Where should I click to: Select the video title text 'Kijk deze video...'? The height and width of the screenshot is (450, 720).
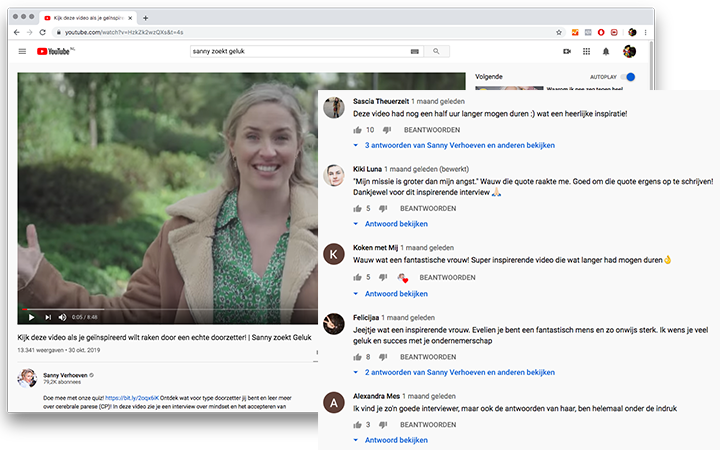(x=164, y=337)
